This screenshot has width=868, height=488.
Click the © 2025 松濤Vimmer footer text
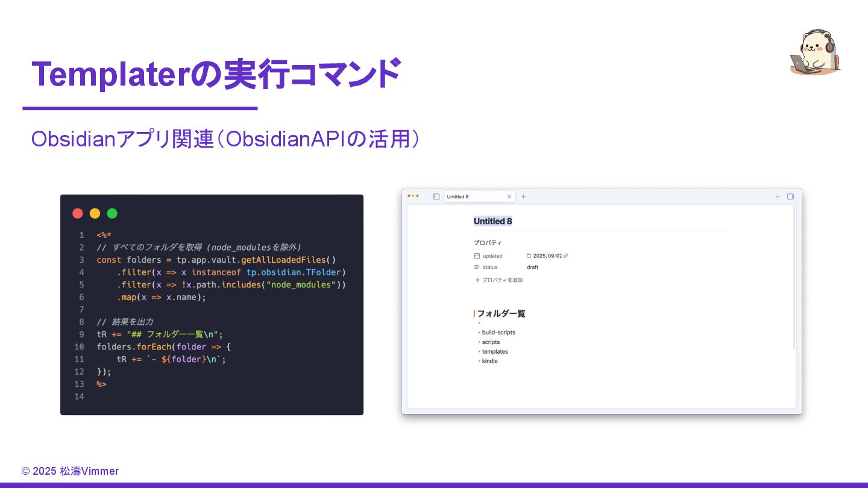70,471
